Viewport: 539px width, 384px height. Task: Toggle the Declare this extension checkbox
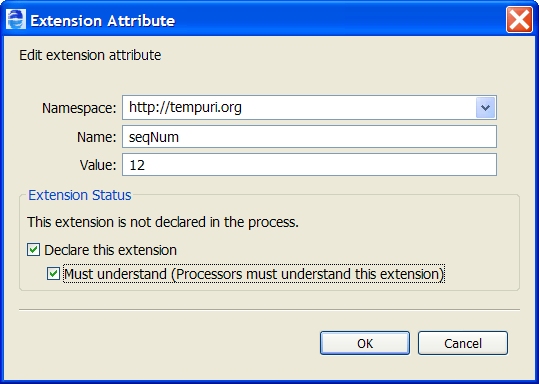coord(33,250)
